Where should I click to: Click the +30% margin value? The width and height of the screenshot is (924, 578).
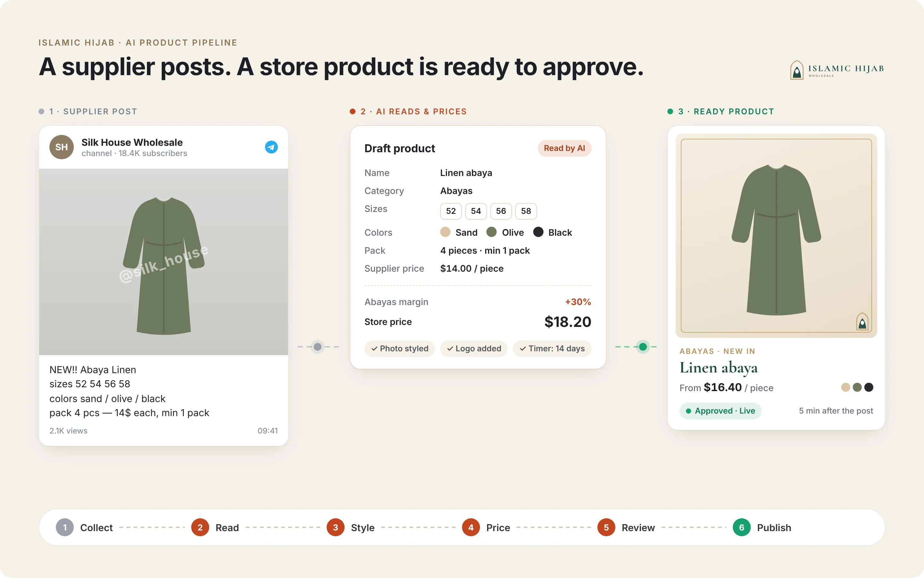(578, 302)
